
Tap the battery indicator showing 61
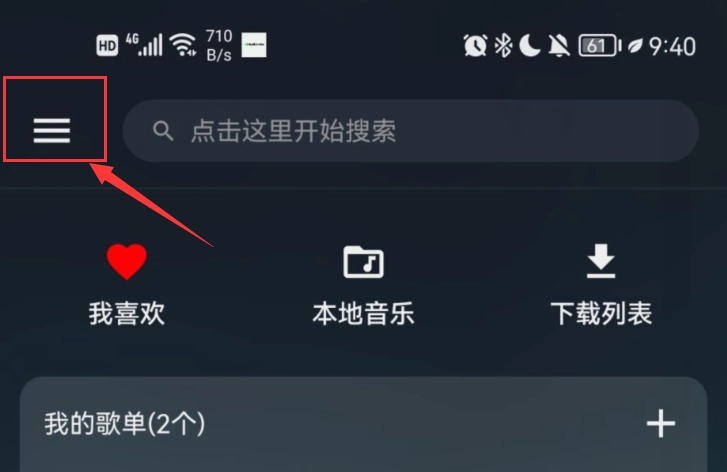[599, 46]
